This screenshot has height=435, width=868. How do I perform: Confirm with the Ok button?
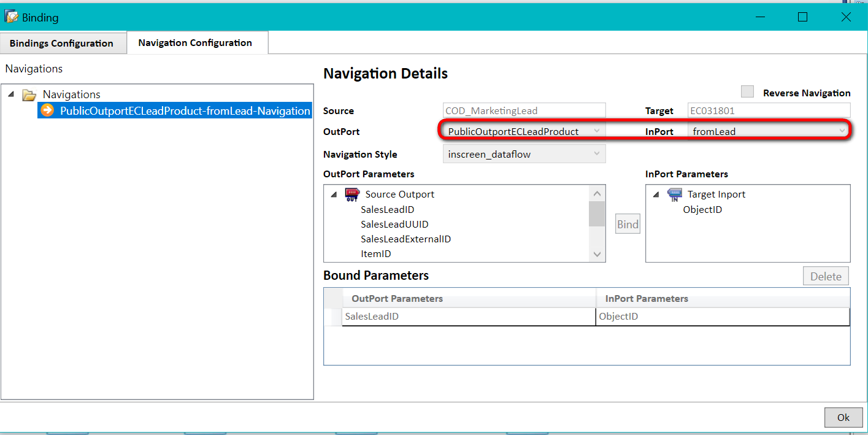843,417
